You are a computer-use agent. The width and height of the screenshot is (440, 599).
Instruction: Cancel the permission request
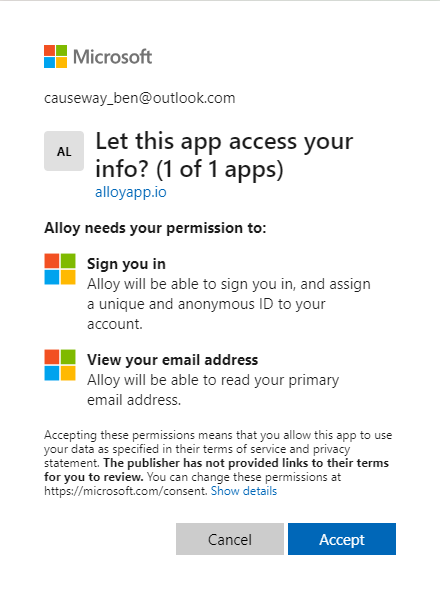click(230, 539)
